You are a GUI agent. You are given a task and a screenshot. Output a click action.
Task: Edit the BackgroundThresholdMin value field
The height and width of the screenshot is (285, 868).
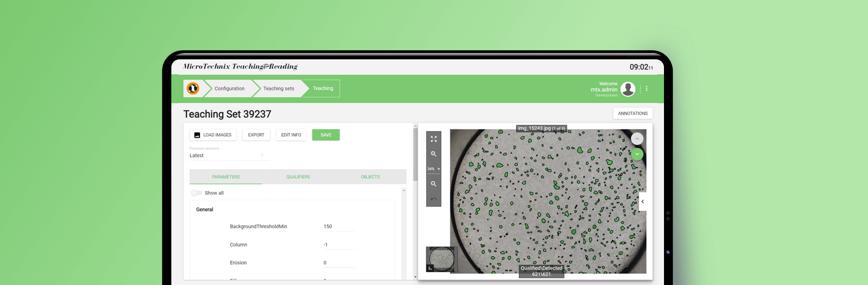click(339, 227)
